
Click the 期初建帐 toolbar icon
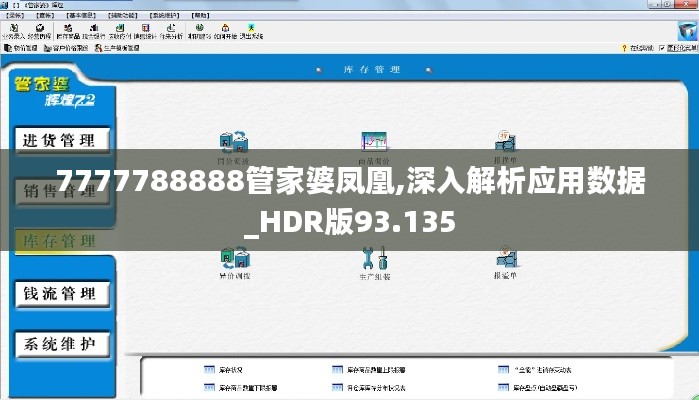pyautogui.click(x=198, y=32)
